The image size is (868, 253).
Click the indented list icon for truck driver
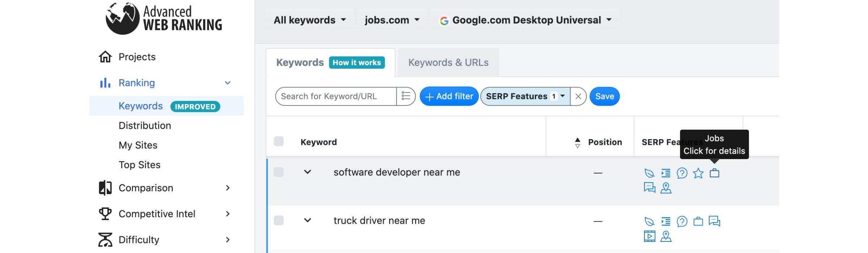666,221
